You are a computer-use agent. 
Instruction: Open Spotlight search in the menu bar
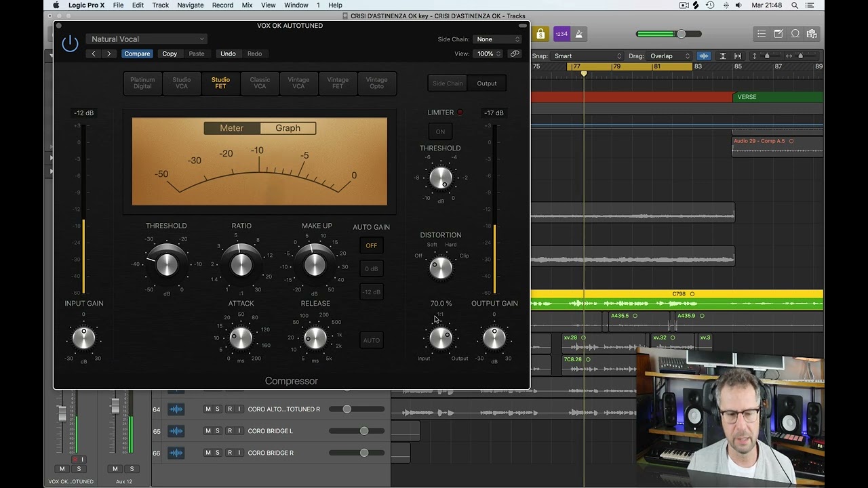point(794,5)
